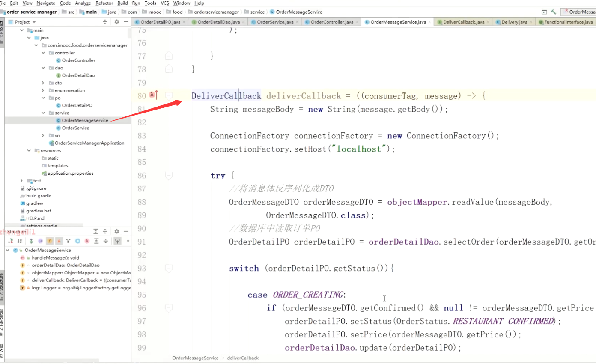Viewport: 596px width, 364px height.
Task: Click ORDER_CREATING constant in editor
Action: pos(308,295)
